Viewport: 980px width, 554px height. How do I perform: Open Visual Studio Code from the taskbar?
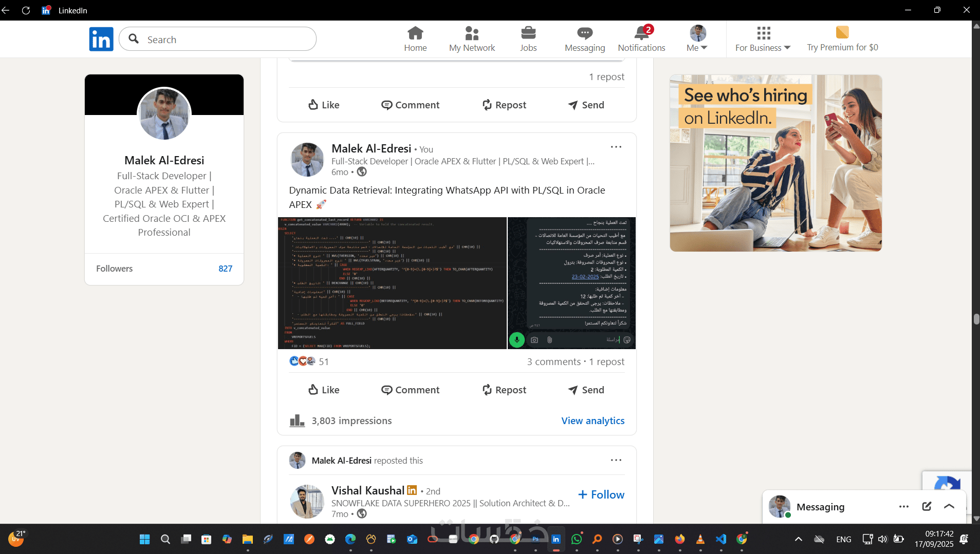721,539
